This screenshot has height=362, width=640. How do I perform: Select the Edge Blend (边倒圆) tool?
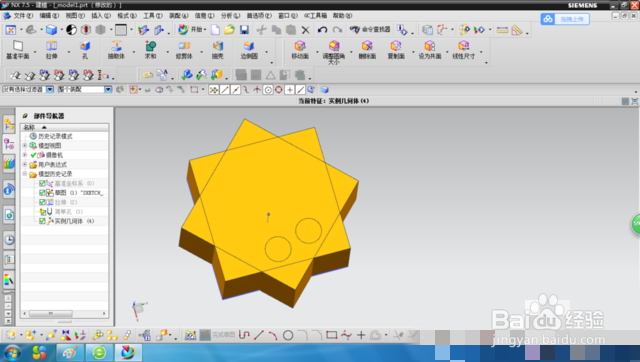(249, 50)
